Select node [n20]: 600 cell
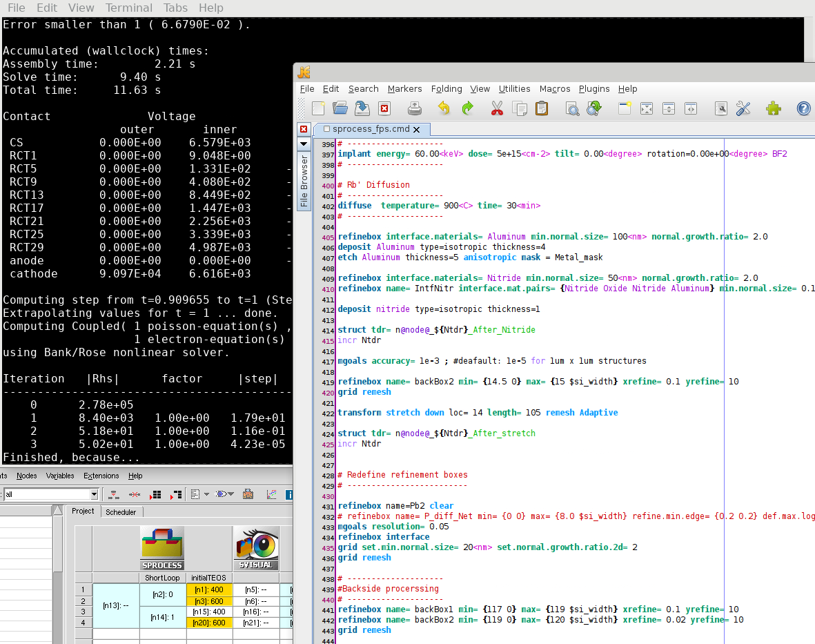This screenshot has height=644, width=815. [x=209, y=623]
